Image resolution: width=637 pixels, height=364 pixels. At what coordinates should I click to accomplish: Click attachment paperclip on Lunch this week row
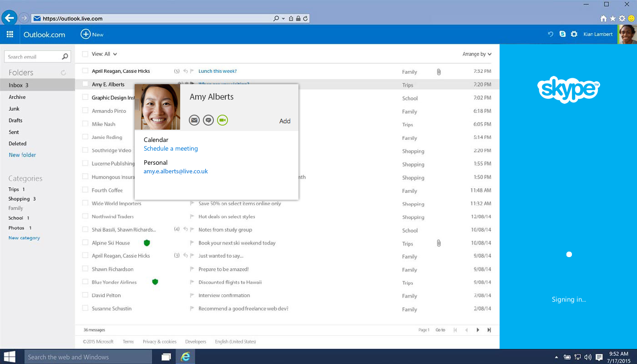[x=439, y=71]
